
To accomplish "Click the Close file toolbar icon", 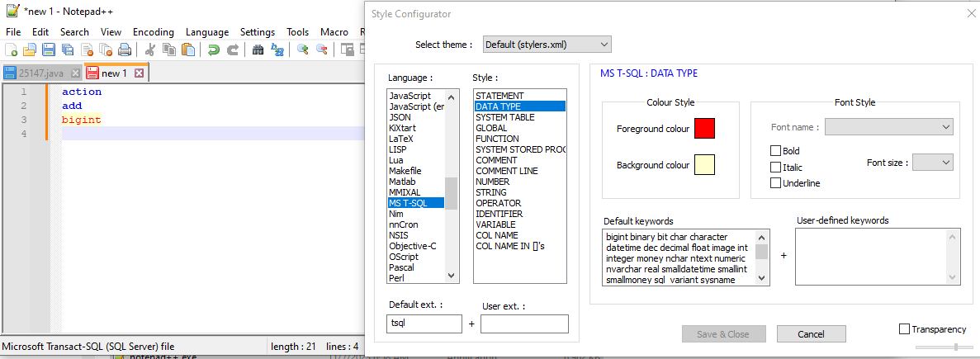I will click(x=86, y=50).
